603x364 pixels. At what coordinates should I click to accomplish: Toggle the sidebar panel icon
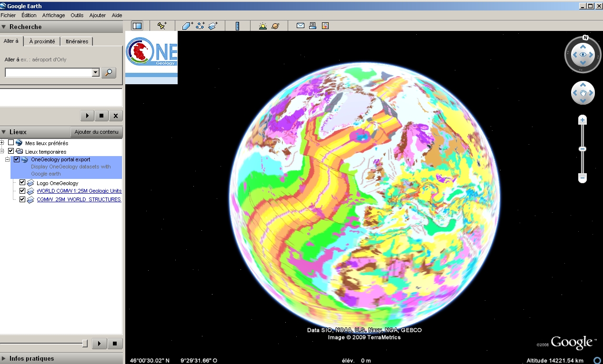(137, 26)
